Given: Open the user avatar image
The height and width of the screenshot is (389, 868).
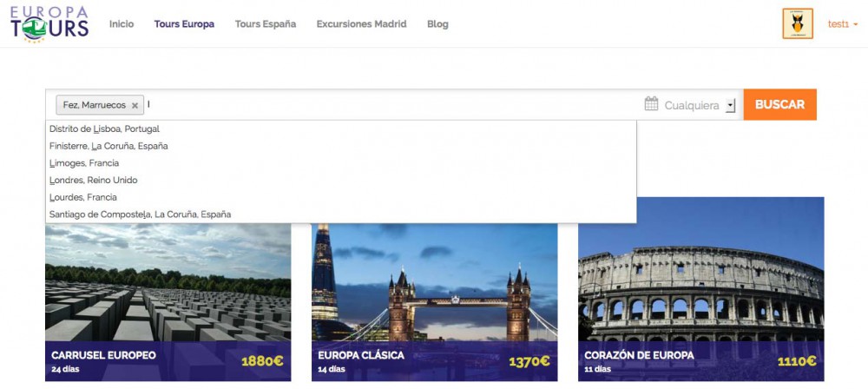Looking at the screenshot, I should click(x=797, y=24).
